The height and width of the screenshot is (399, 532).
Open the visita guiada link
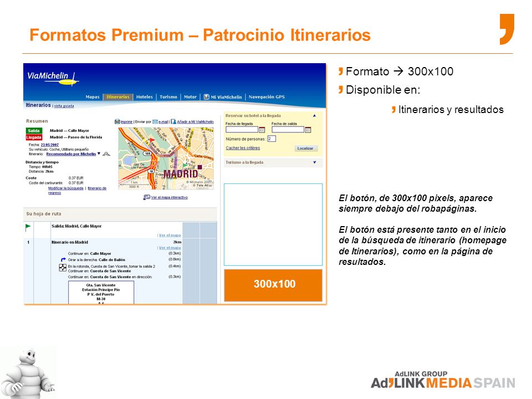tap(64, 106)
